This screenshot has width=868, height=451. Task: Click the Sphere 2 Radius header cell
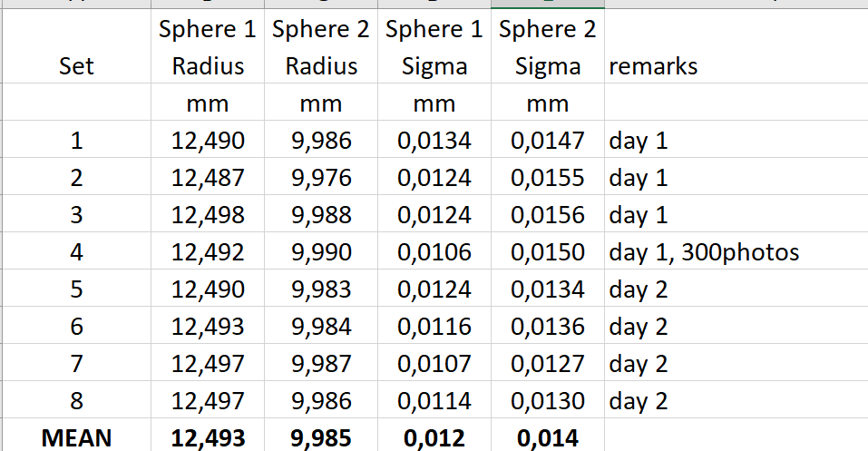[321, 47]
